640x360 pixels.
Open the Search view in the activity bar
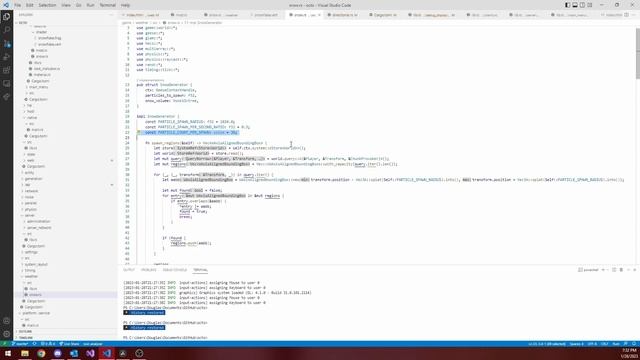pos(7,30)
